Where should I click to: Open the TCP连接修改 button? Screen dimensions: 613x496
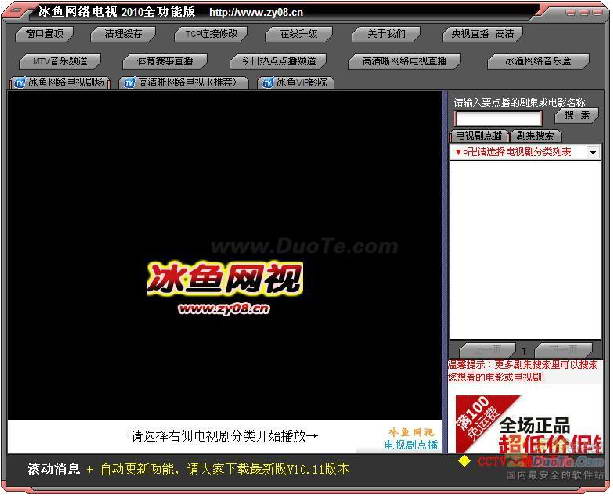[x=211, y=34]
